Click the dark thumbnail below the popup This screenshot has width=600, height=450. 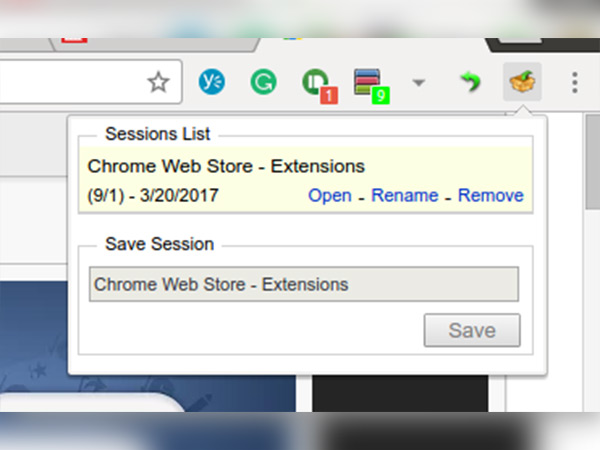tap(400, 395)
